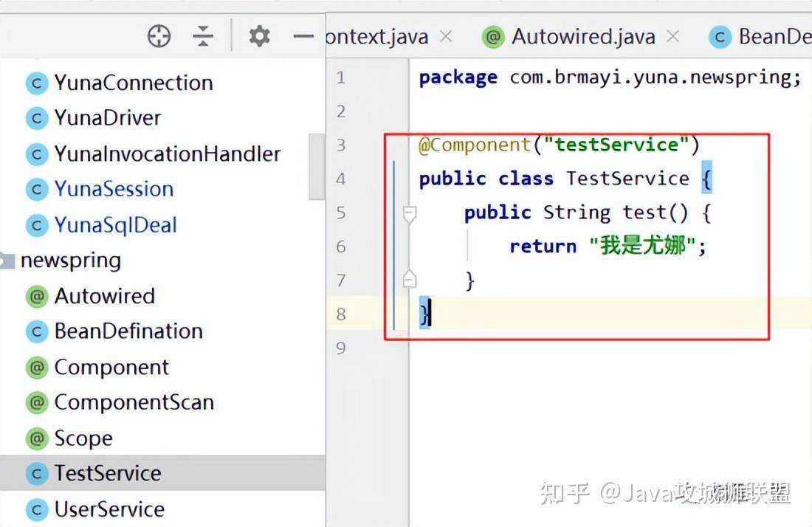The width and height of the screenshot is (812, 527).
Task: Click fold end marker on line 7
Action: [x=410, y=279]
